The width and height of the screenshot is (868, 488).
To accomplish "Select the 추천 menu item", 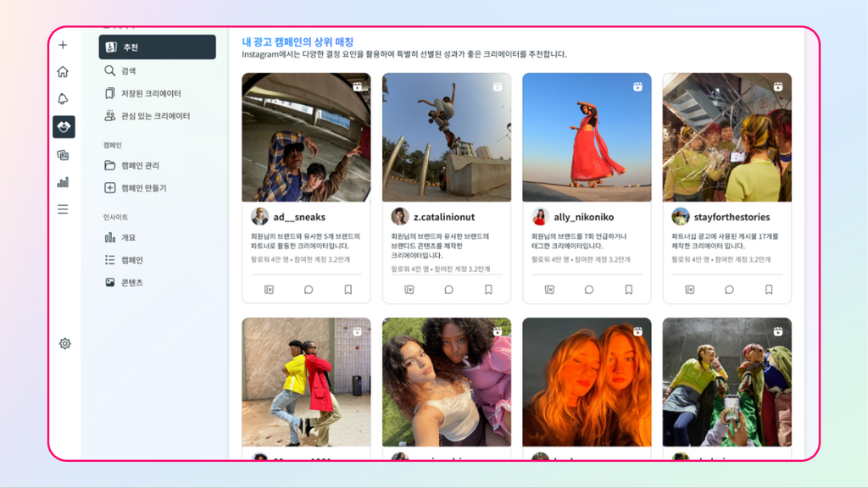I will pyautogui.click(x=157, y=47).
